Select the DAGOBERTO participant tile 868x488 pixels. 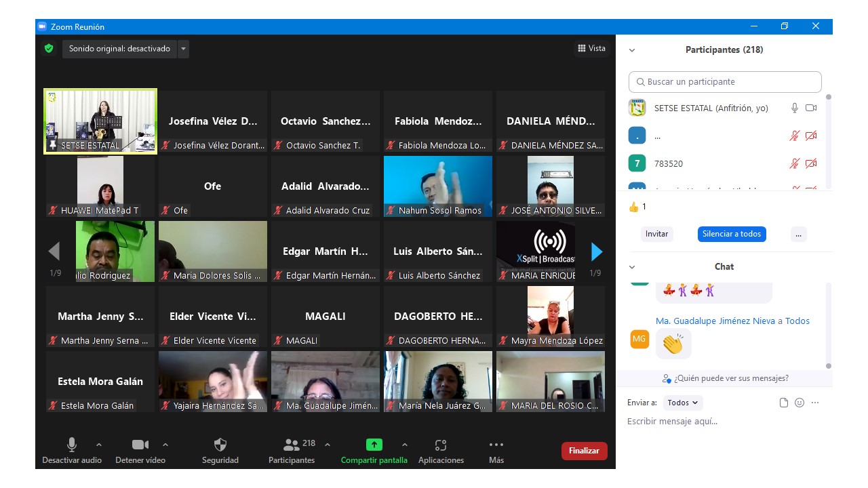[438, 317]
